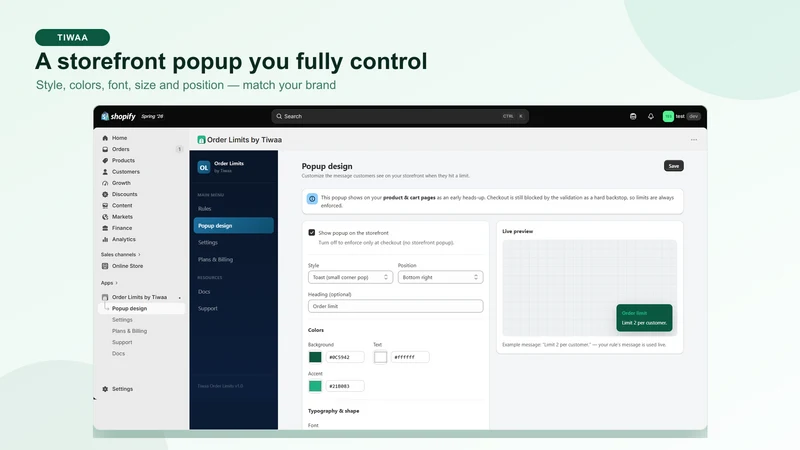Image resolution: width=800 pixels, height=450 pixels.
Task: Open Popup design sub-item under the app
Action: (x=142, y=309)
